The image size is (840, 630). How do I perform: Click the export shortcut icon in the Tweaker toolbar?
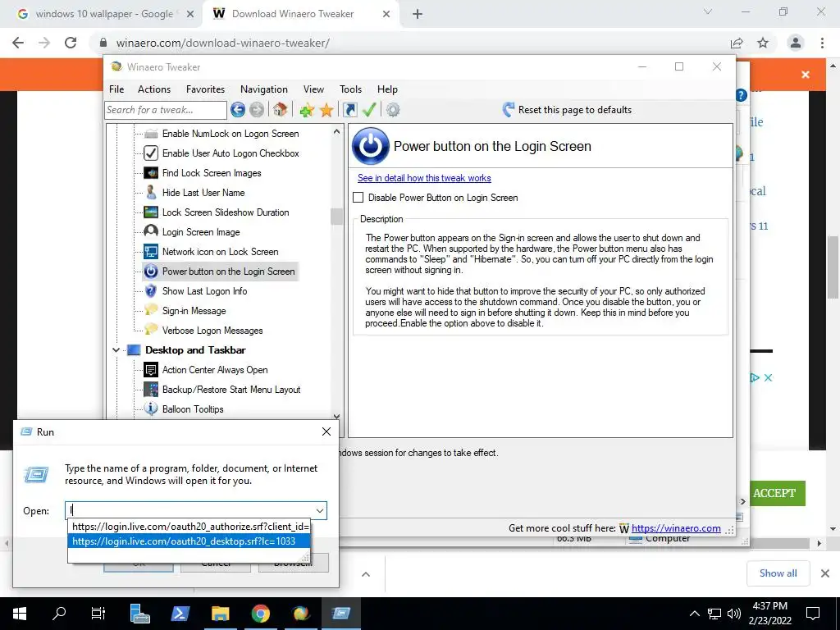(349, 110)
